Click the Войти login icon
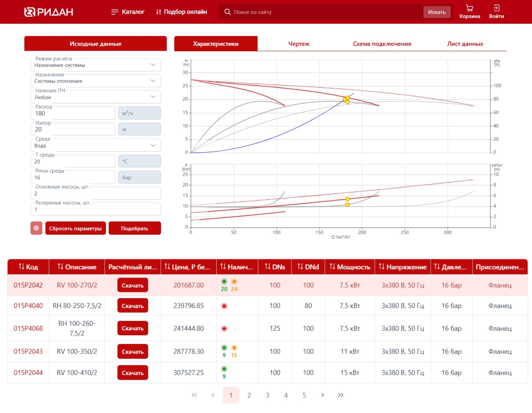 [496, 12]
